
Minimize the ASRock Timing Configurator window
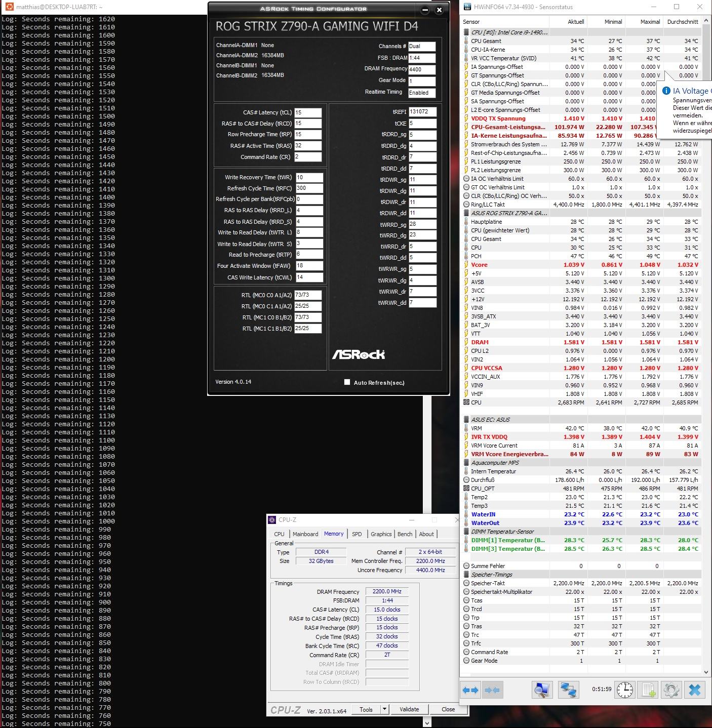425,10
